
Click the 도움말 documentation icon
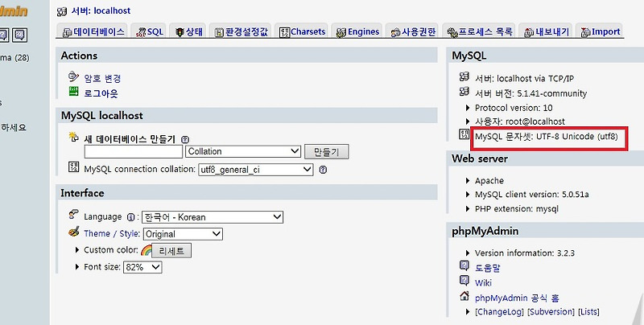point(464,266)
